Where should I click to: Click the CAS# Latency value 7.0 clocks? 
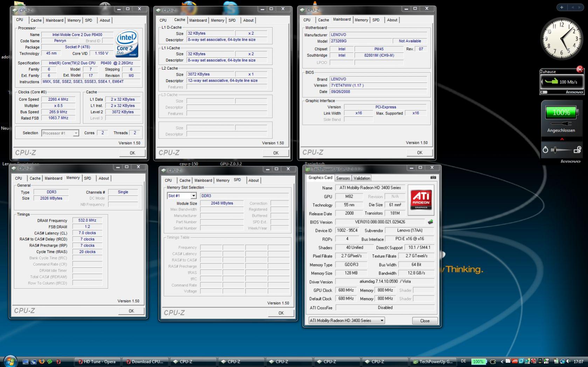coord(87,233)
